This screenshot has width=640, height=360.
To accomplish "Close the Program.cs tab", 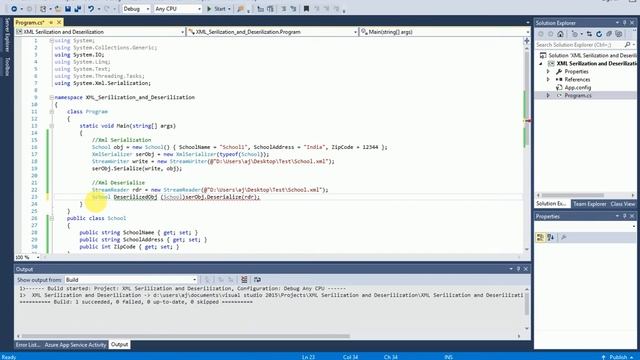I will [59, 22].
